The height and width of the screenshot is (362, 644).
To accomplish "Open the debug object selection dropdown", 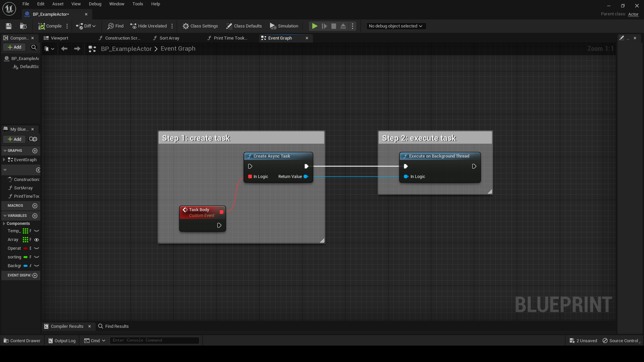I will point(395,26).
